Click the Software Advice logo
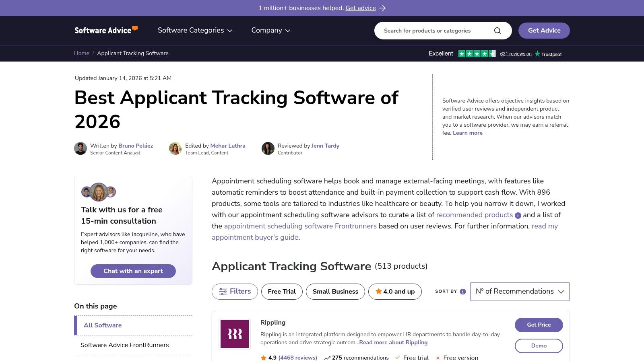This screenshot has width=644, height=362. (x=105, y=30)
